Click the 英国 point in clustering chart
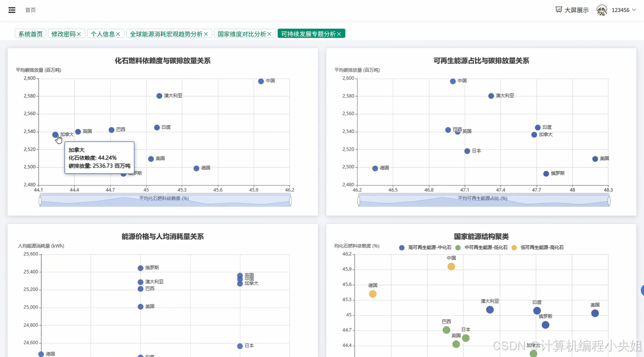The image size is (644, 357). (x=456, y=344)
